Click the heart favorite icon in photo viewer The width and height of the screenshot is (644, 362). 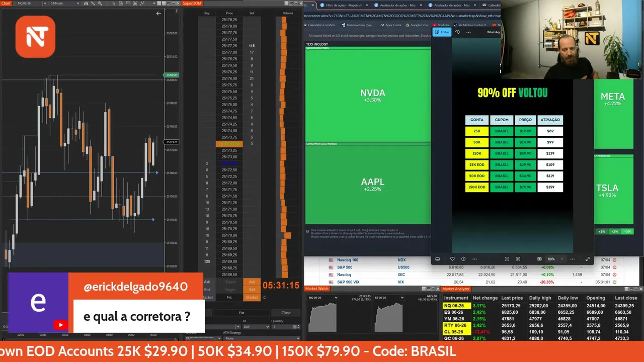[452, 259]
